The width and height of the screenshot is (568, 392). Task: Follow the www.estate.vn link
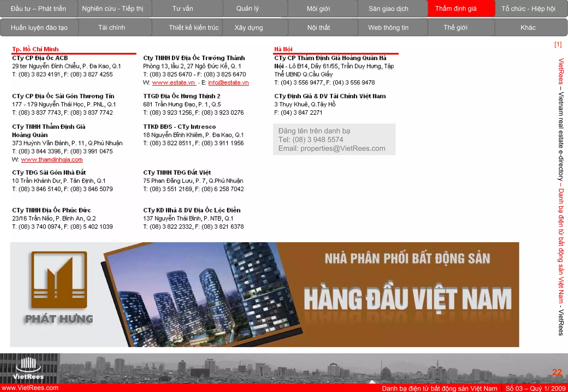[x=174, y=83]
